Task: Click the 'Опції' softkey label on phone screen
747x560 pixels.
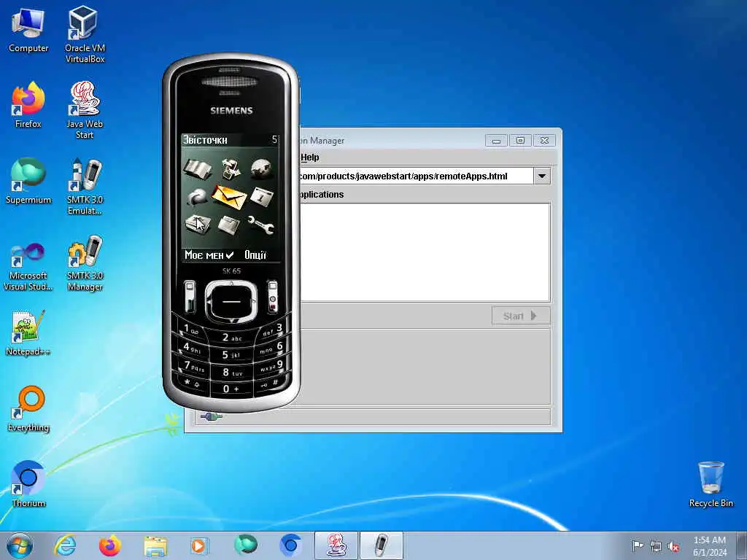Action: (255, 255)
